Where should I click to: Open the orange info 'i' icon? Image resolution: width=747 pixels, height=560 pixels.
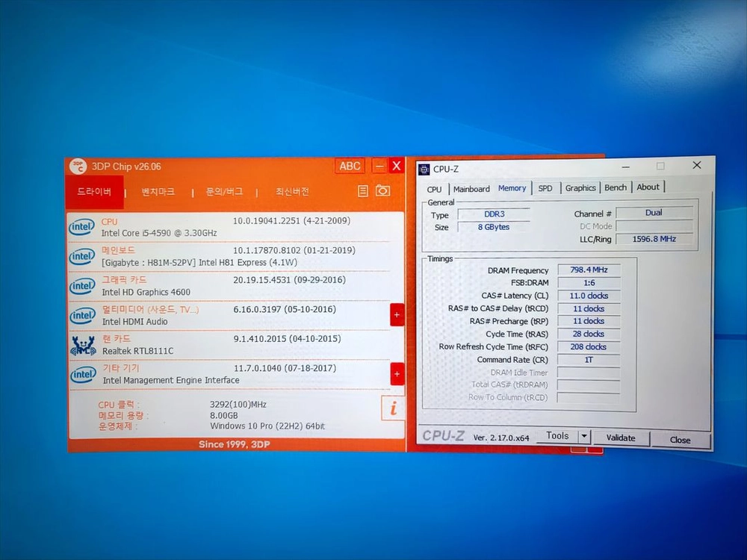(393, 408)
